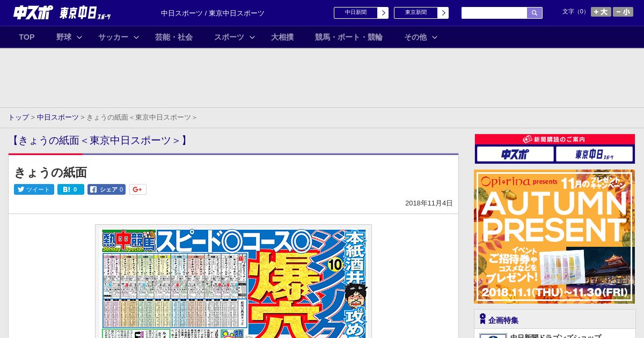Image resolution: width=644 pixels, height=338 pixels.
Task: Click the 東京中日スポーツ logo in header
Action: pyautogui.click(x=85, y=13)
